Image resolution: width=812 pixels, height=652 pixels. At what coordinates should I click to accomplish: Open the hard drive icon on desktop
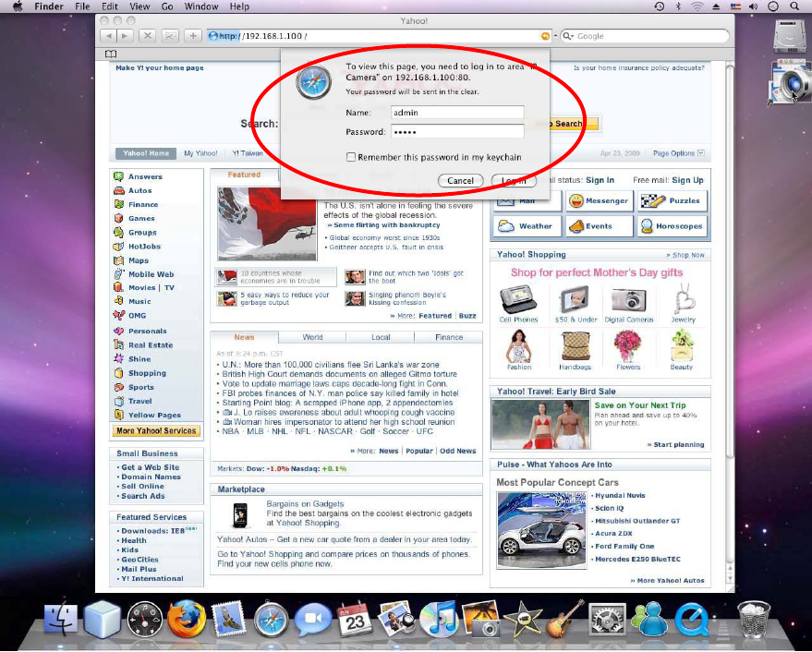(790, 36)
